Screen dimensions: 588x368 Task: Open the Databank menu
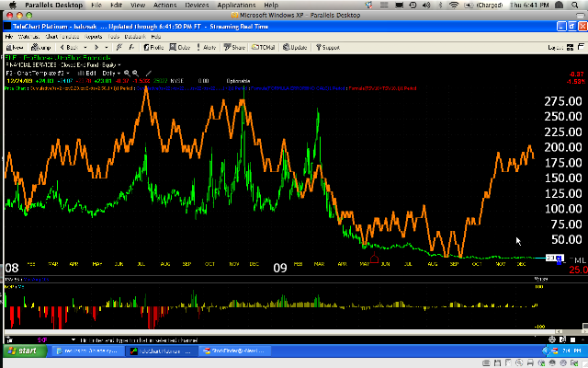135,37
